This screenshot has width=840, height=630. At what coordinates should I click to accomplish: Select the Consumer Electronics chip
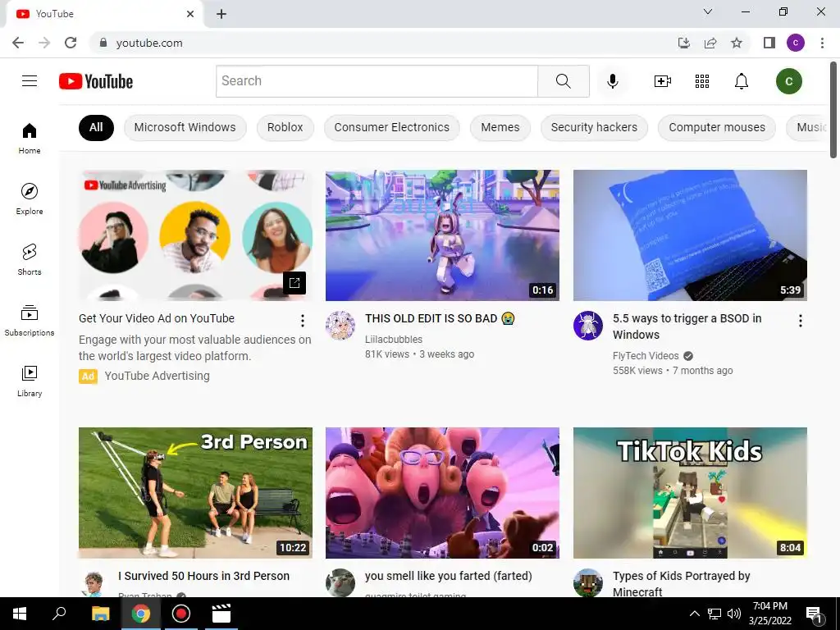pos(391,127)
